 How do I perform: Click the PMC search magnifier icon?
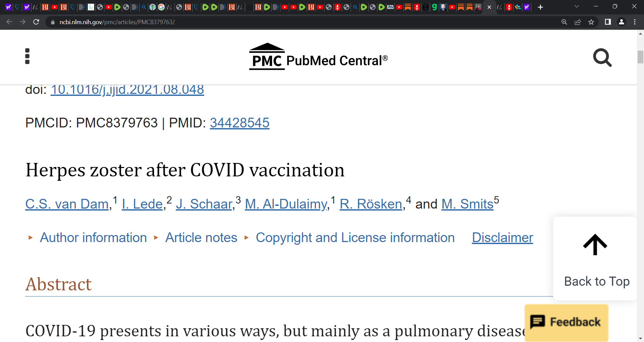(x=602, y=58)
